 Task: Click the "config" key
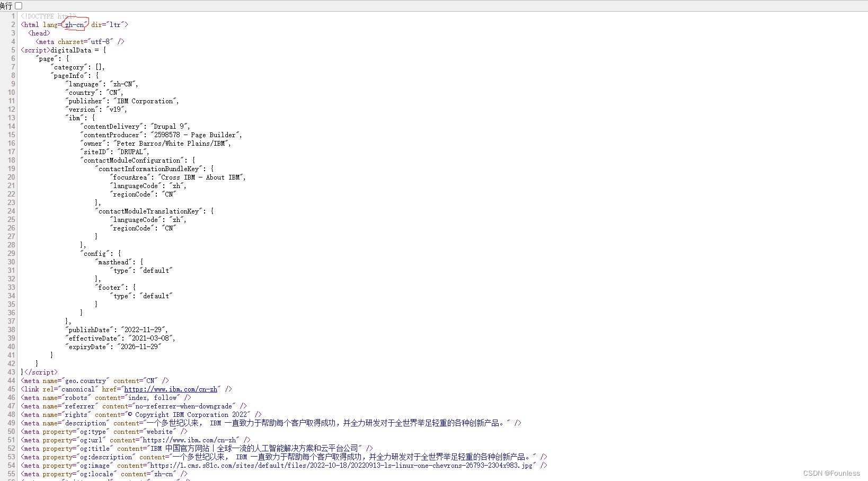point(95,254)
